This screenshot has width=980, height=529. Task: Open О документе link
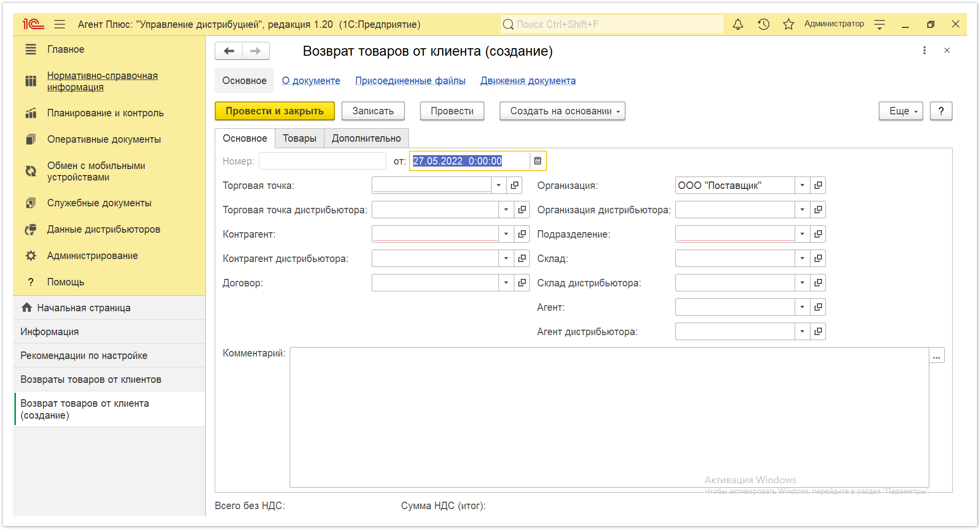[x=311, y=81]
